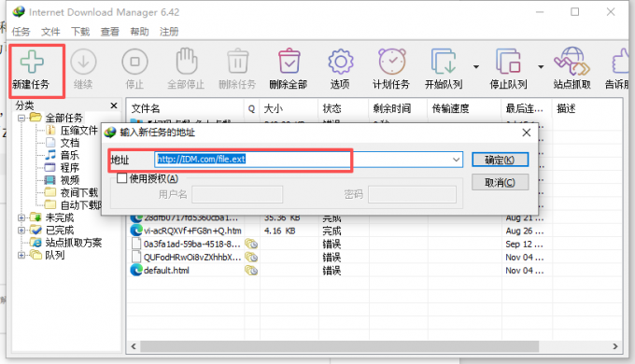Viewport: 635px width, 364px height.
Task: Click the 告诉朋友 thumbs-up toolbar icon
Action: pos(620,62)
